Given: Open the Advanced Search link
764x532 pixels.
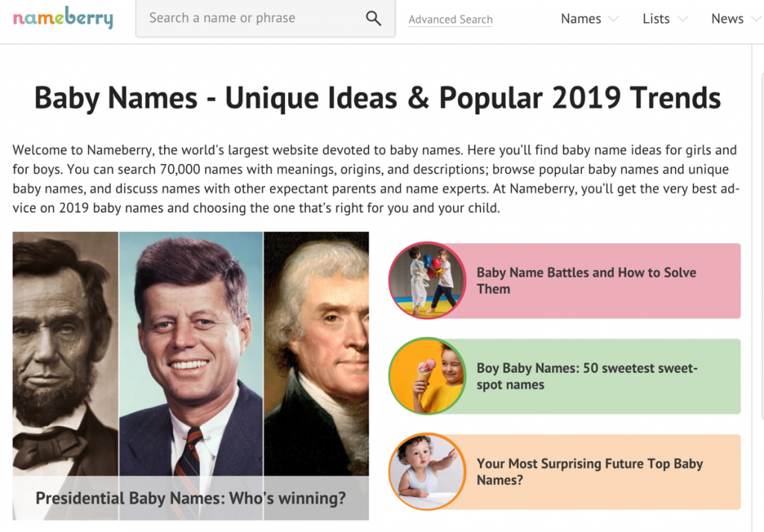Looking at the screenshot, I should pos(451,20).
